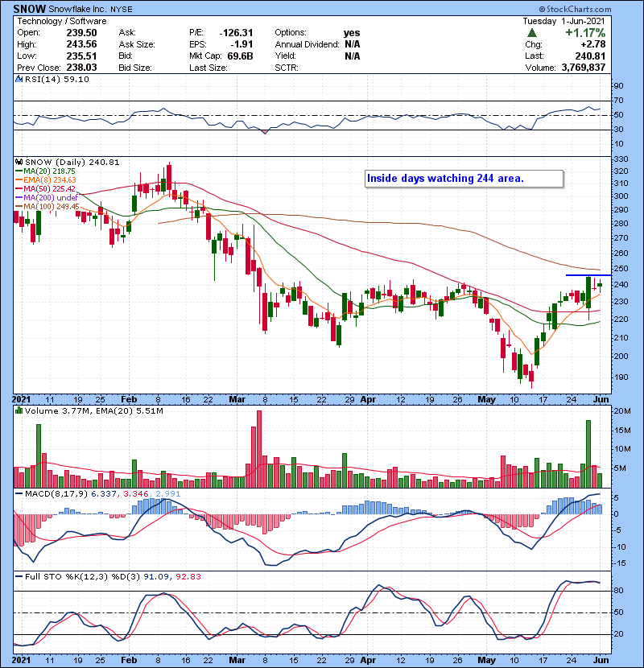Click the Snowflake Inc. company name
Screen dimensions: 644x668
pos(78,10)
